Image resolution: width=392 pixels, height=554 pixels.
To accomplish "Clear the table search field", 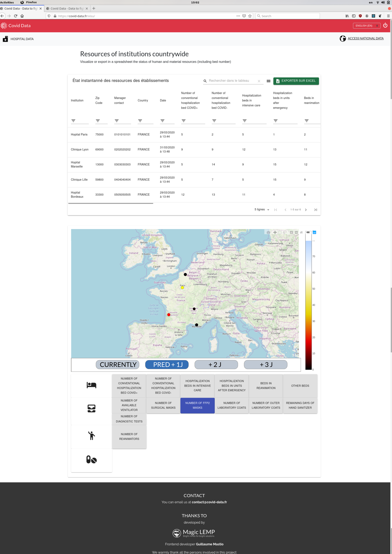I will [x=259, y=81].
